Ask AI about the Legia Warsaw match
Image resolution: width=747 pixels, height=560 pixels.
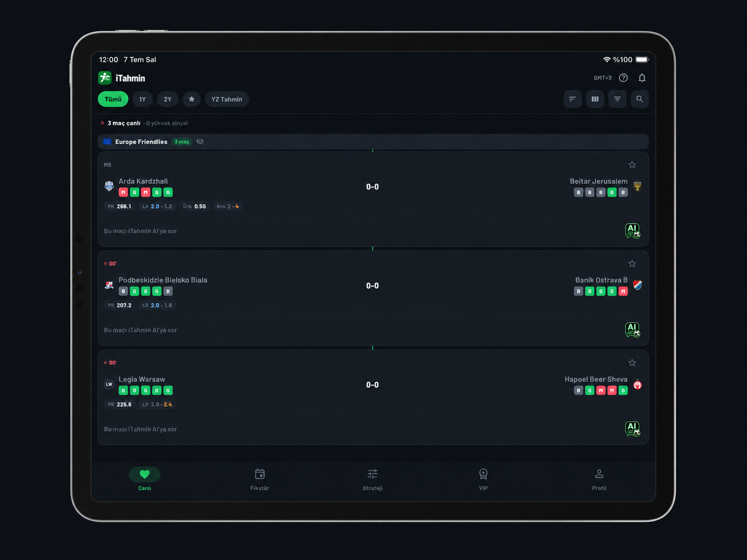click(x=632, y=429)
